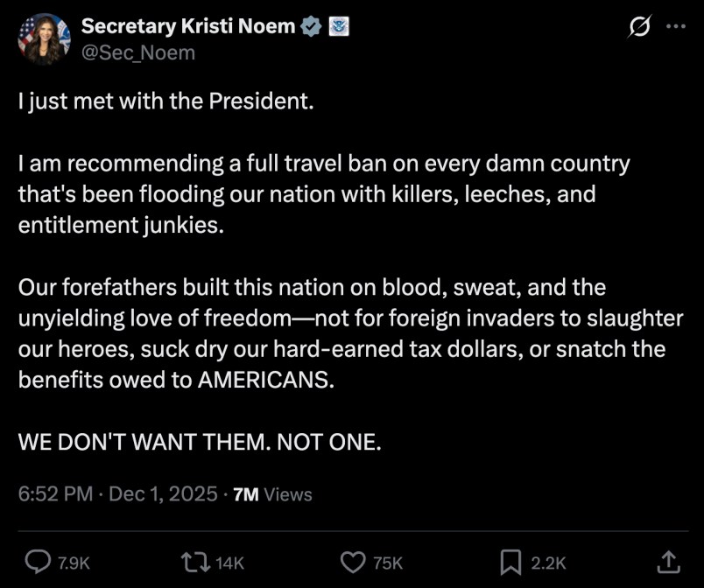Viewport: 704px width, 588px height.
Task: Open the three-dot more options menu
Action: point(677,27)
